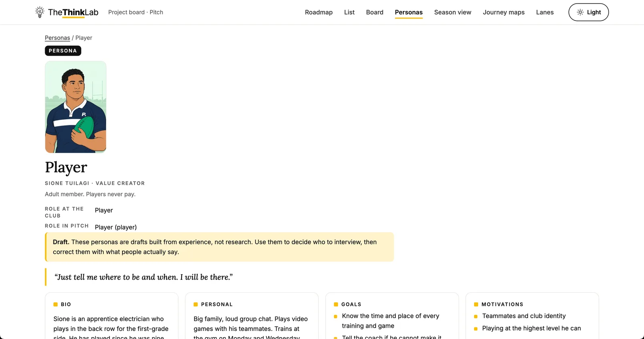
Task: Click 'Teammates and club identity' motivation
Action: coord(524,316)
